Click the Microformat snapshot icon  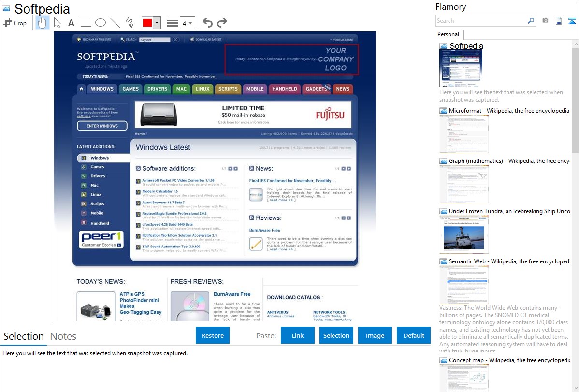[x=443, y=111]
